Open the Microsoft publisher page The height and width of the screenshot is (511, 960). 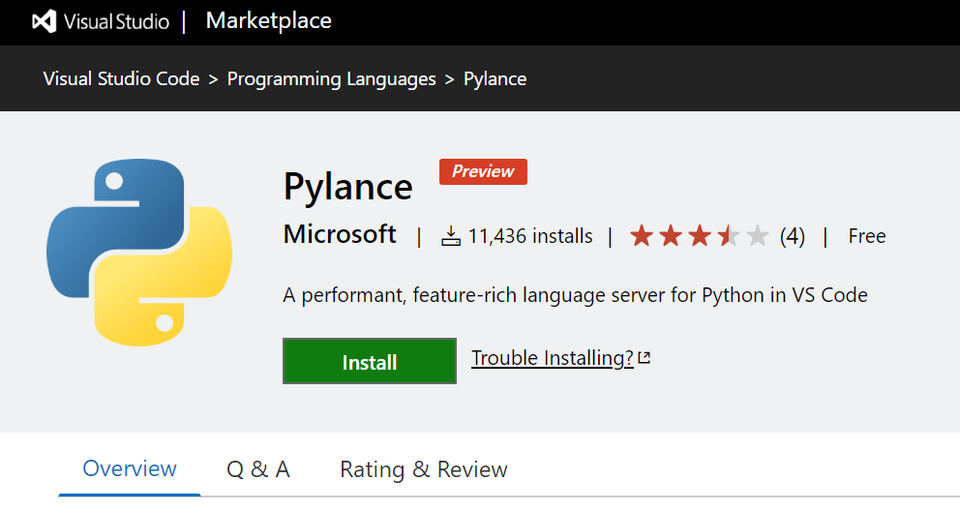[x=340, y=235]
